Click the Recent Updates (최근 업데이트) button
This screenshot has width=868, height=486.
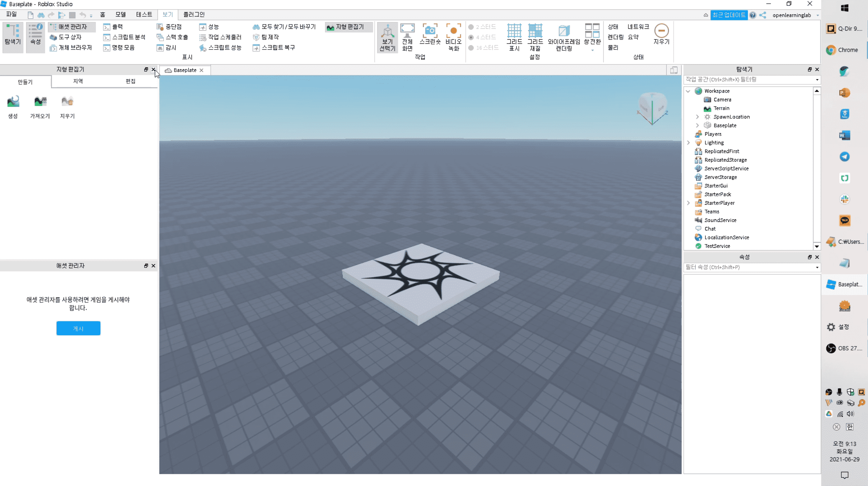click(x=729, y=15)
